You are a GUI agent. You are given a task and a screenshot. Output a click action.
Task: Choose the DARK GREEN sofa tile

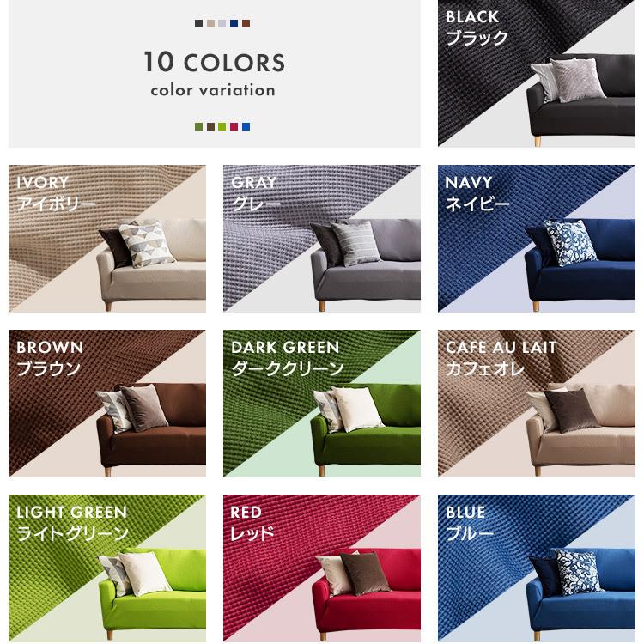(322, 404)
